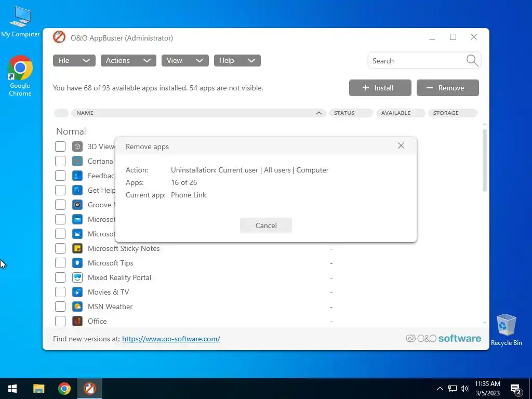Click the Normal category heading
The image size is (532, 399).
coord(71,131)
